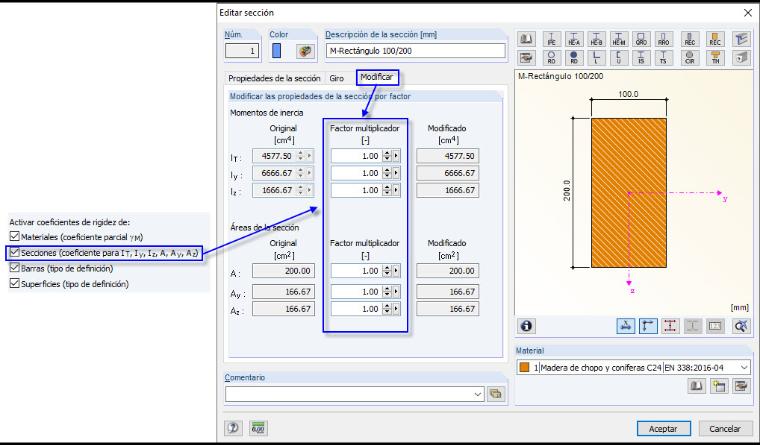Toggle Barras tipo de definición checkbox
Screen dimensions: 760x445
pyautogui.click(x=15, y=268)
